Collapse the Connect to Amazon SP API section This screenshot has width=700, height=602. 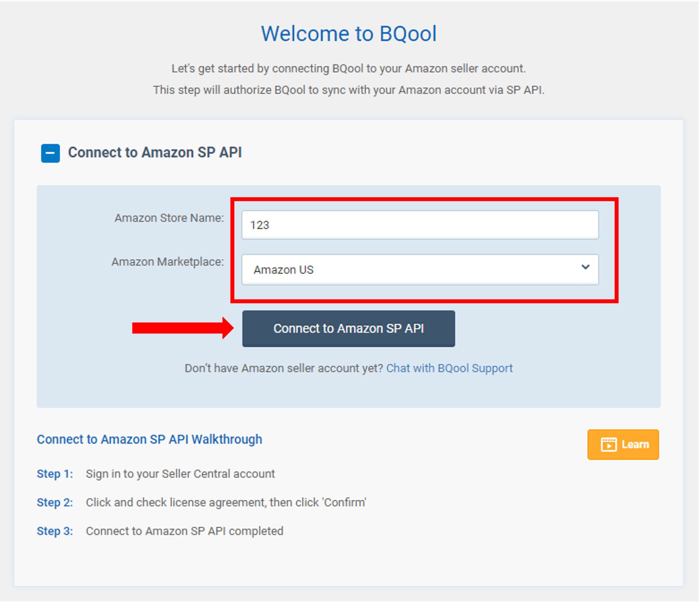coord(50,153)
